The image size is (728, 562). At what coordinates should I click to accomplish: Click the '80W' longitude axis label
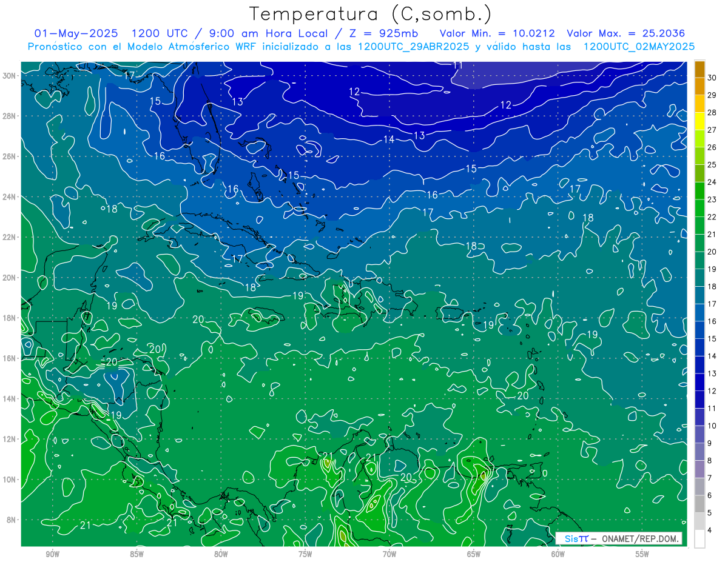coord(221,554)
